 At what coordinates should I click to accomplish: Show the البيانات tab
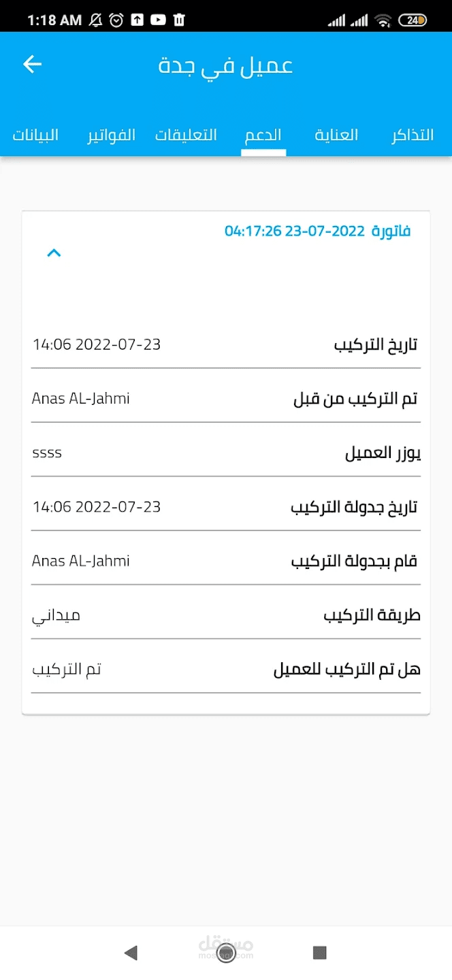point(35,135)
